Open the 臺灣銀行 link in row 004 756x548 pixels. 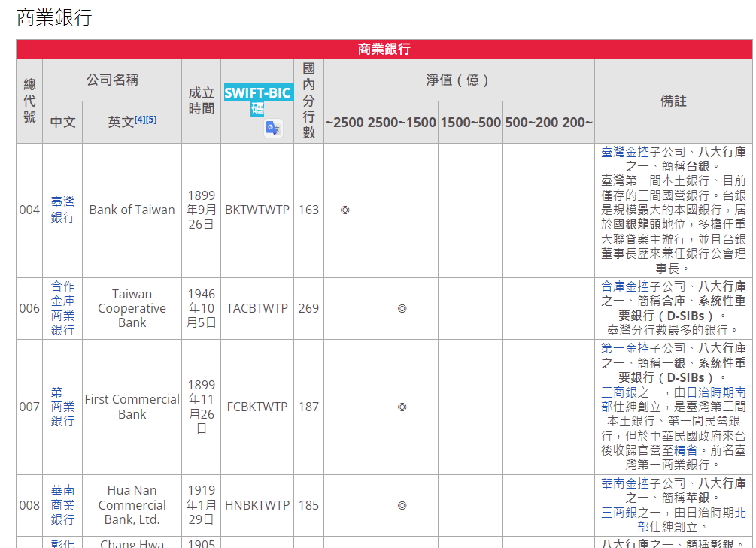click(62, 210)
